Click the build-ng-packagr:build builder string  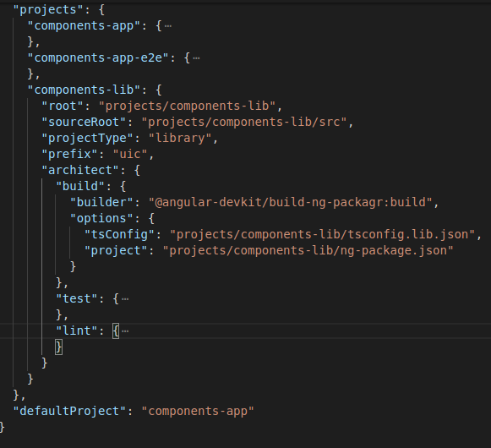[x=291, y=202]
